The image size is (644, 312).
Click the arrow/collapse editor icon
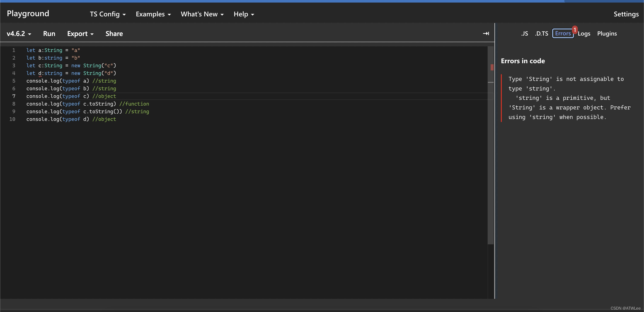[x=486, y=33]
